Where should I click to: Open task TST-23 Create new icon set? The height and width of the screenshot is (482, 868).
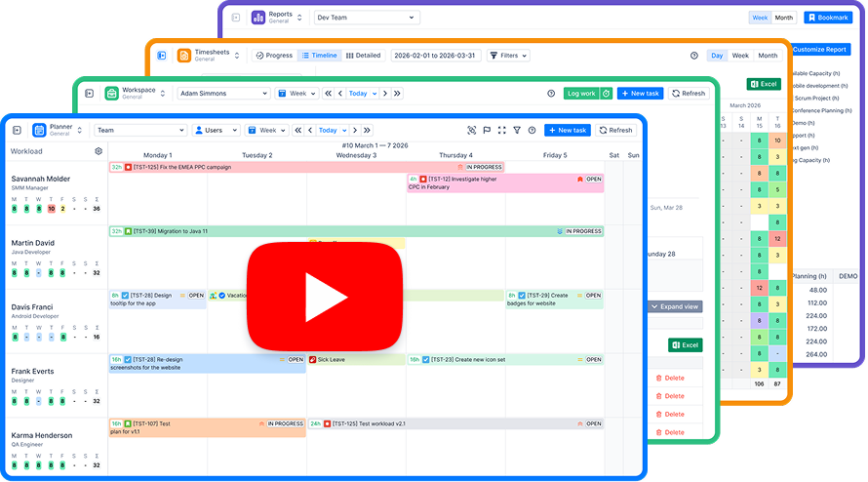pyautogui.click(x=505, y=360)
